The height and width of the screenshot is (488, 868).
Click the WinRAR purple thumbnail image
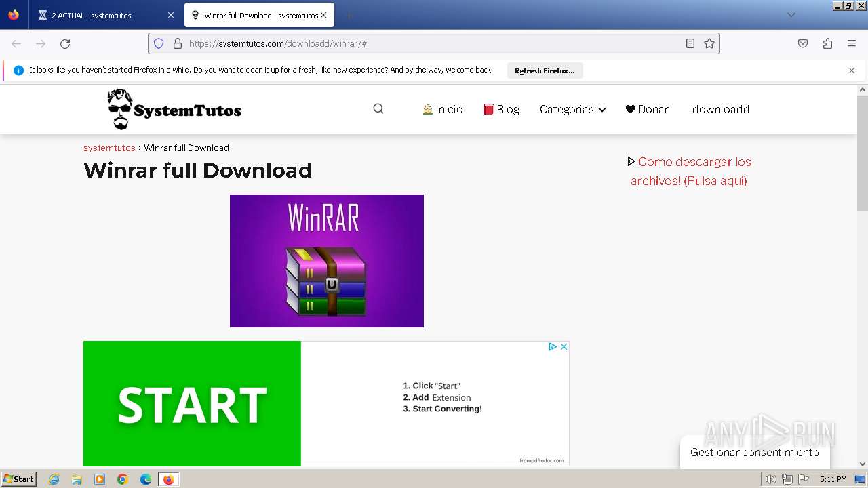(x=327, y=261)
